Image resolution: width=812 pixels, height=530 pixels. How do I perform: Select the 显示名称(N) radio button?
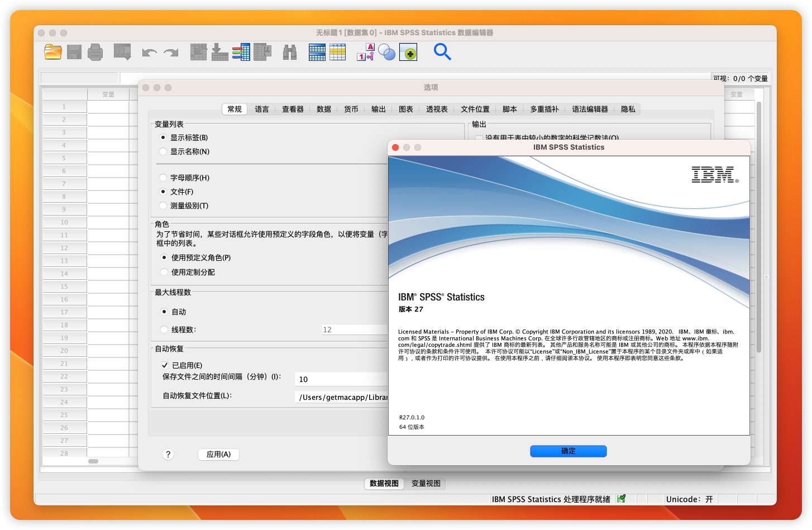163,151
